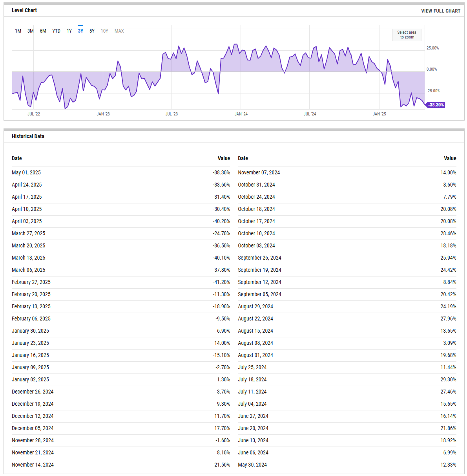Screen dimensions: 467x476
Task: Switch chart to 5Y range
Action: 92,31
